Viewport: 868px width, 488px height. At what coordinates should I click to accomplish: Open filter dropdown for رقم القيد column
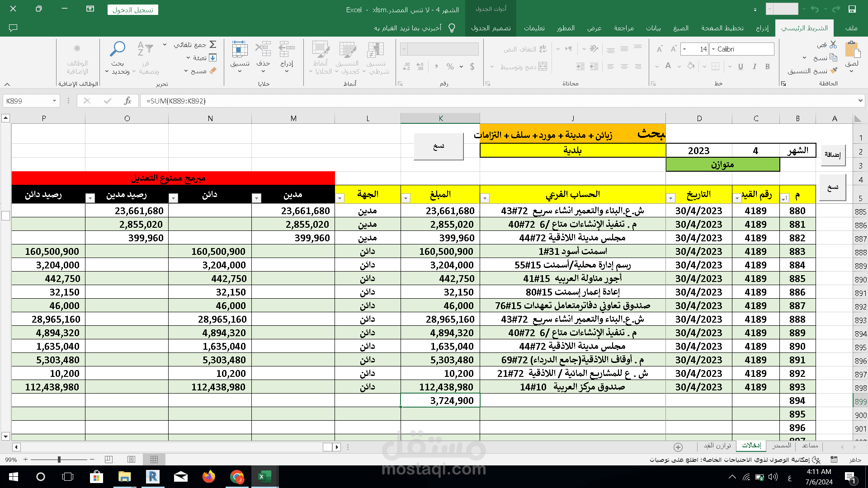[x=737, y=198]
